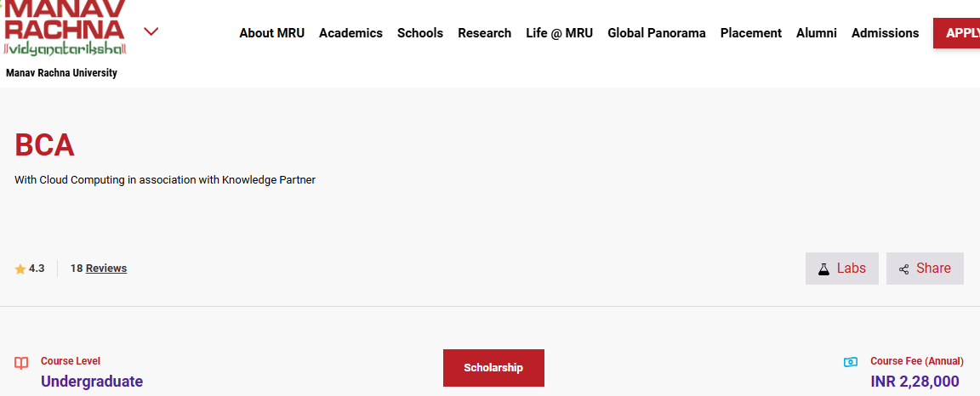
Task: Open the Alumni menu item
Action: coord(817,33)
